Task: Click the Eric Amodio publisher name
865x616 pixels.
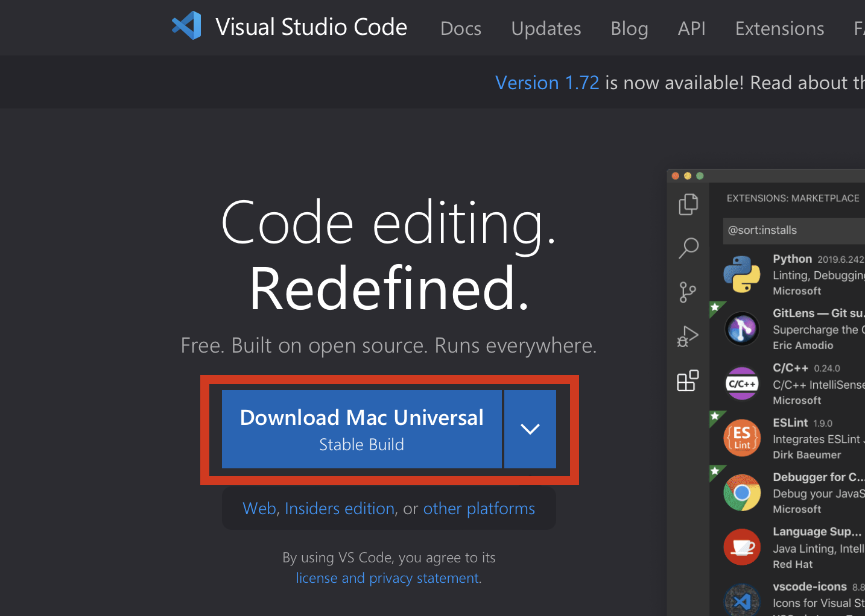Action: coord(803,345)
